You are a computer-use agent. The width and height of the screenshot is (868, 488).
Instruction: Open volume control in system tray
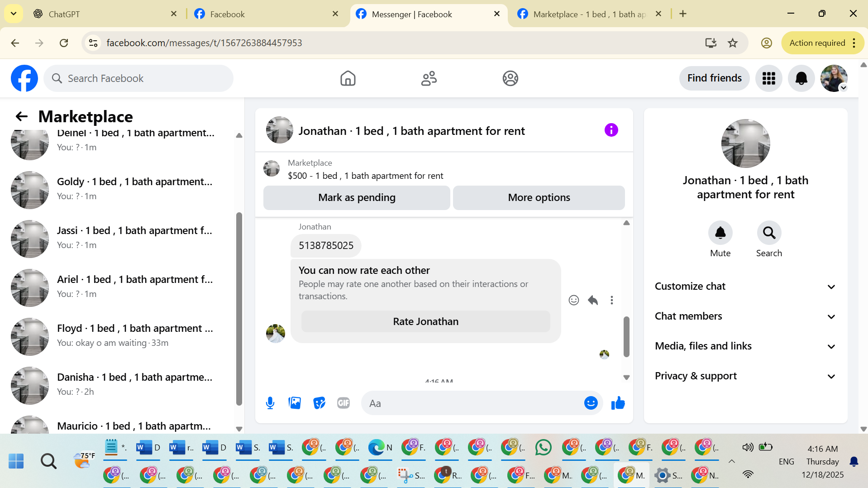pos(748,447)
